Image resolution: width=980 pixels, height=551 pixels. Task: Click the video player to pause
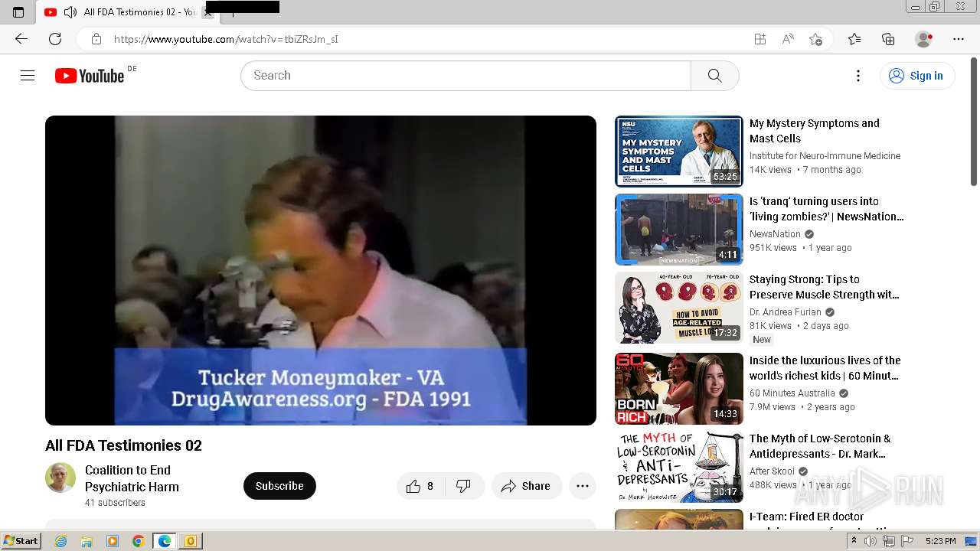pos(321,270)
